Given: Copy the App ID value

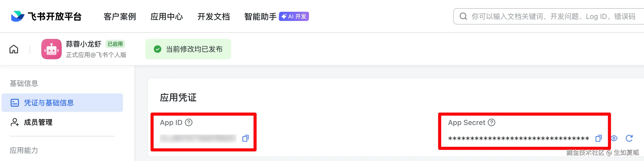Looking at the screenshot, I should click(x=245, y=138).
